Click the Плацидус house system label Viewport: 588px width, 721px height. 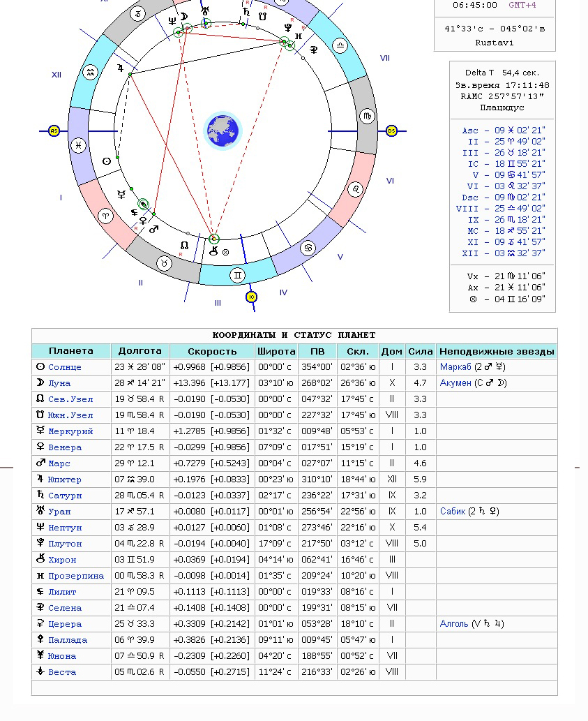pyautogui.click(x=502, y=107)
